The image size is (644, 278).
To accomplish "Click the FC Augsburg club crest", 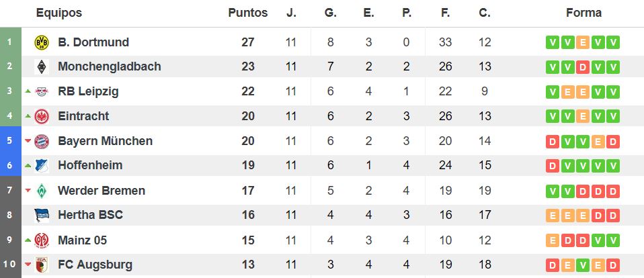I will [42, 265].
